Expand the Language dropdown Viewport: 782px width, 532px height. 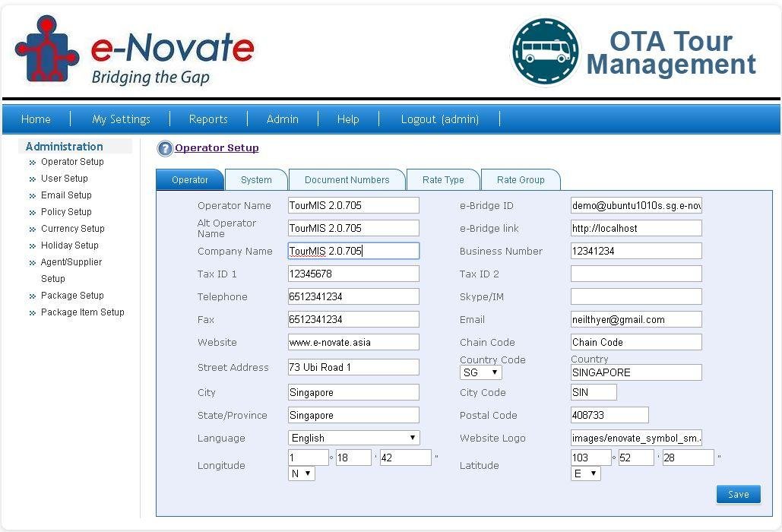coord(353,438)
